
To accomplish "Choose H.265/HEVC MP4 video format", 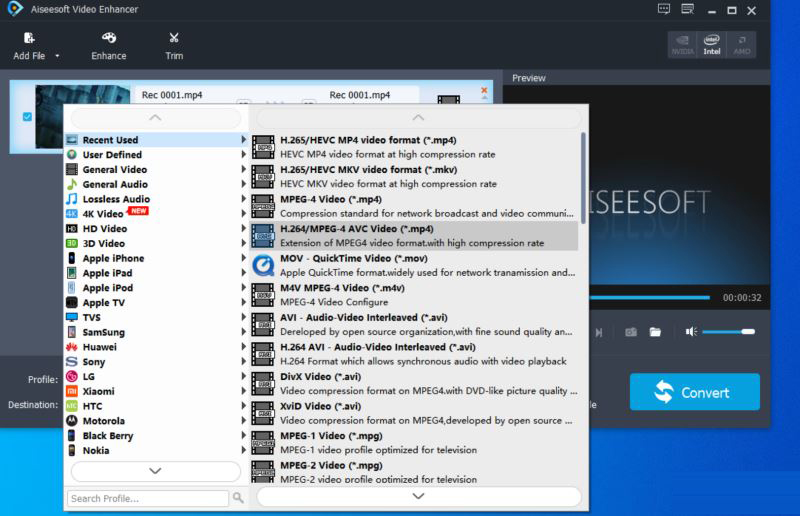I will (414, 147).
